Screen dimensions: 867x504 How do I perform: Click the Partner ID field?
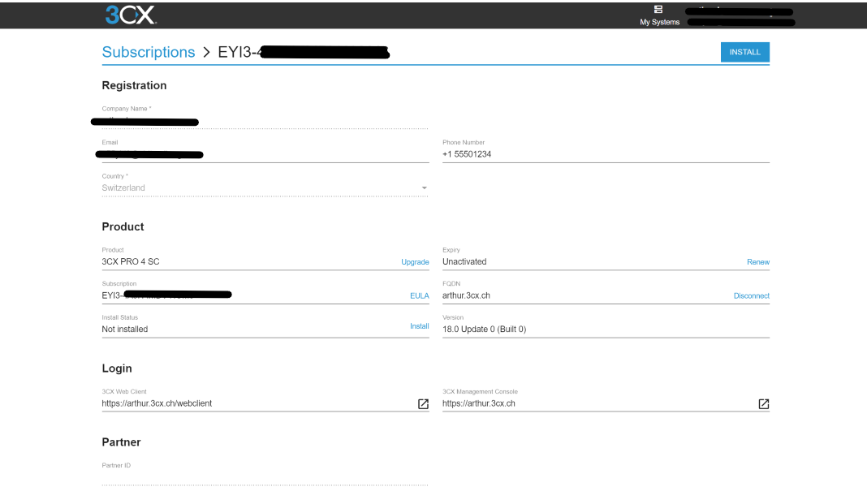coord(265,477)
